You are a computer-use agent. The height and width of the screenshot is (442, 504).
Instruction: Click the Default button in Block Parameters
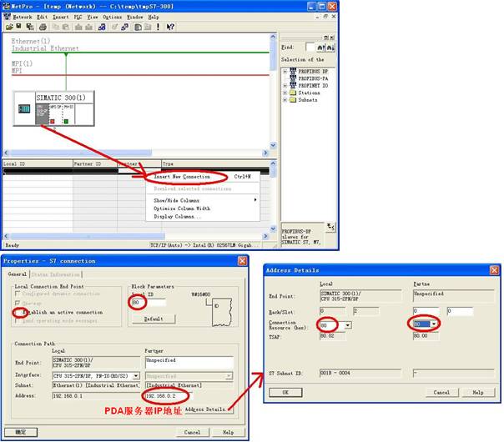tap(154, 319)
